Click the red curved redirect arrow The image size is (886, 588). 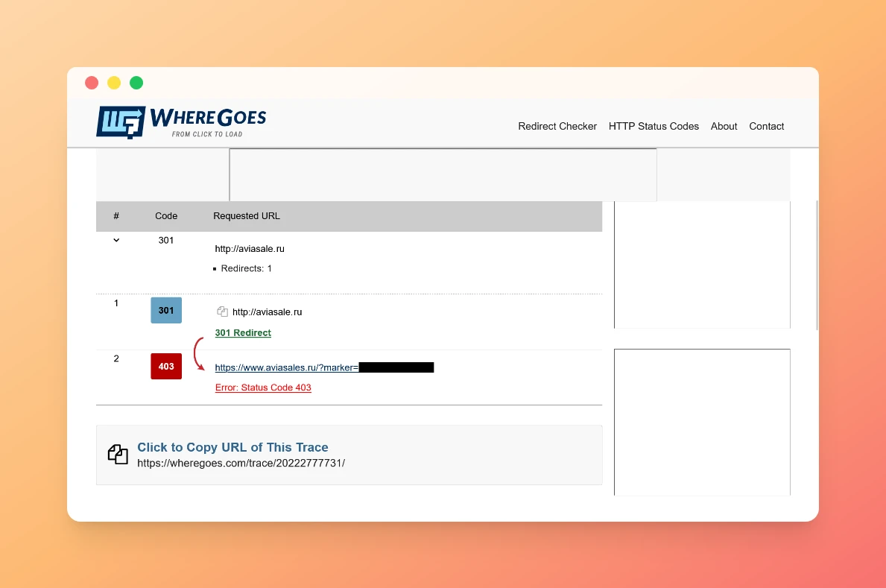pyautogui.click(x=198, y=354)
